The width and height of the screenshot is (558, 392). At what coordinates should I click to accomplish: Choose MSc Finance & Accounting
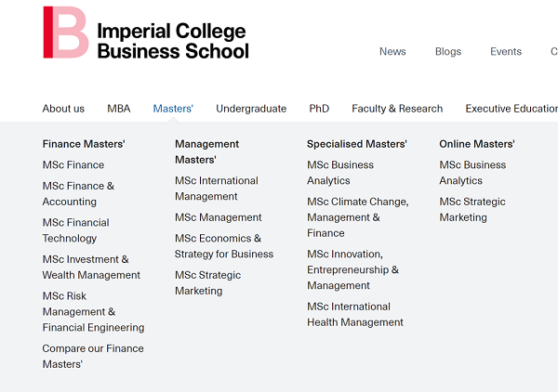tap(78, 193)
